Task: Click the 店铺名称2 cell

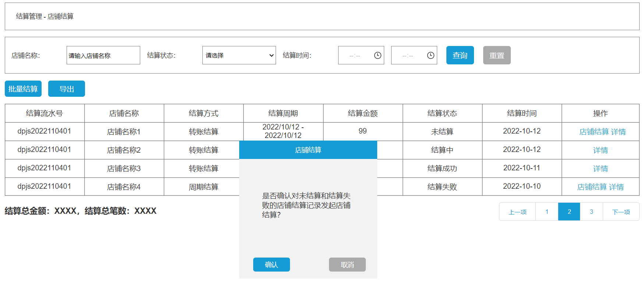Action: pyautogui.click(x=124, y=150)
